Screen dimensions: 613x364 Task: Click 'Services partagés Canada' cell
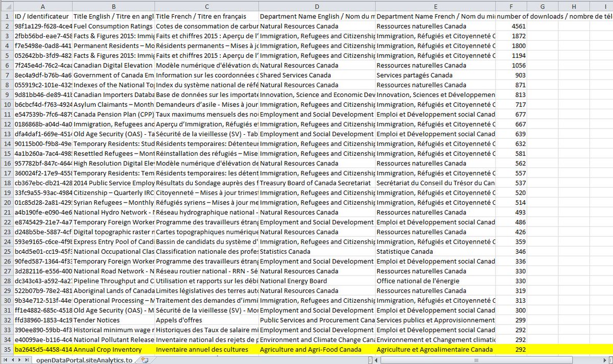(x=435, y=75)
